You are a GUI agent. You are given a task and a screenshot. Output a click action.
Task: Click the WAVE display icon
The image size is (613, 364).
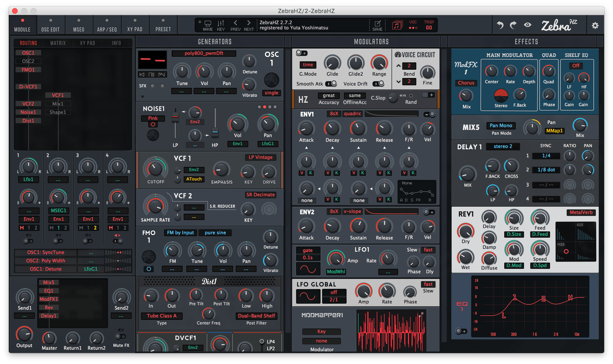click(x=208, y=24)
